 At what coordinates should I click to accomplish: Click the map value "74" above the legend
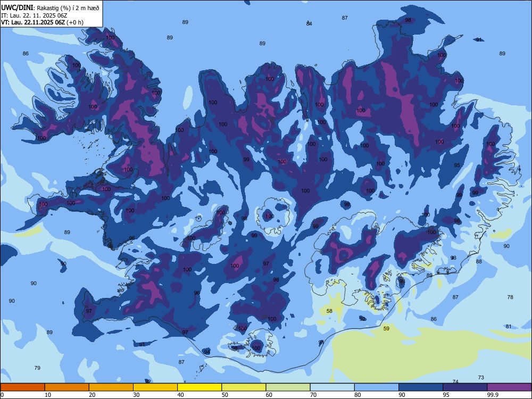tap(455, 381)
